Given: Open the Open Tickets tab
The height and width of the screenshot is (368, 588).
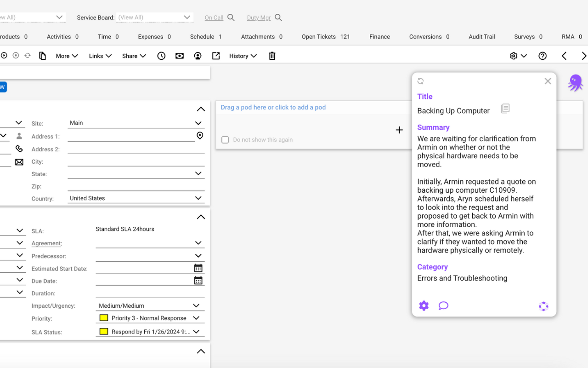Looking at the screenshot, I should coord(325,37).
